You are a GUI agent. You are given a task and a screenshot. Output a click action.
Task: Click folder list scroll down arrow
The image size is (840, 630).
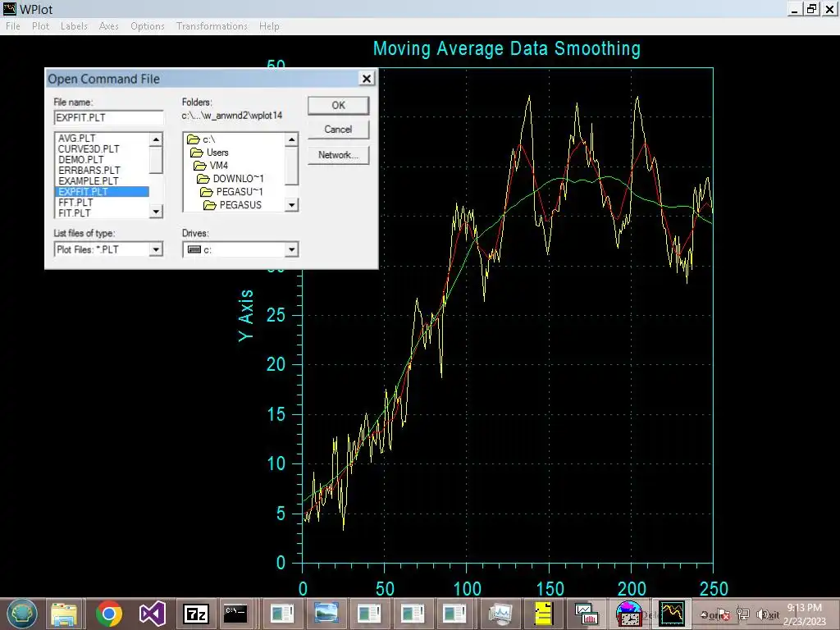291,204
